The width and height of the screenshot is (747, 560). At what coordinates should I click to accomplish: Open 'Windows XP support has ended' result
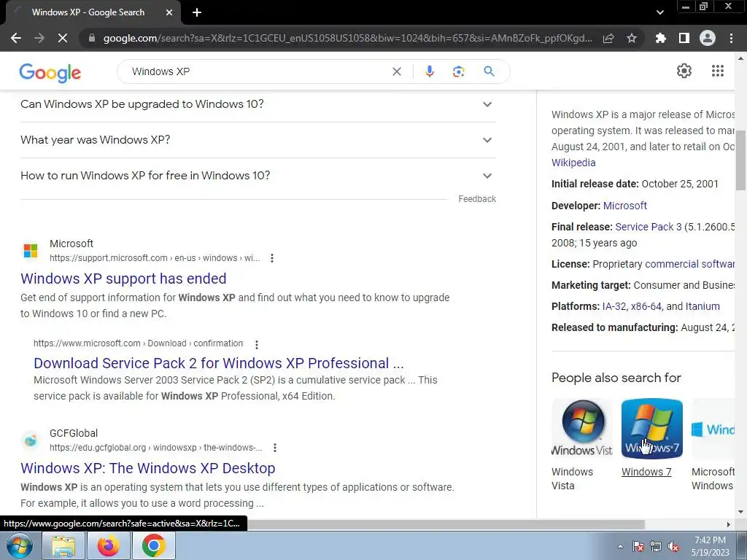[x=123, y=279]
